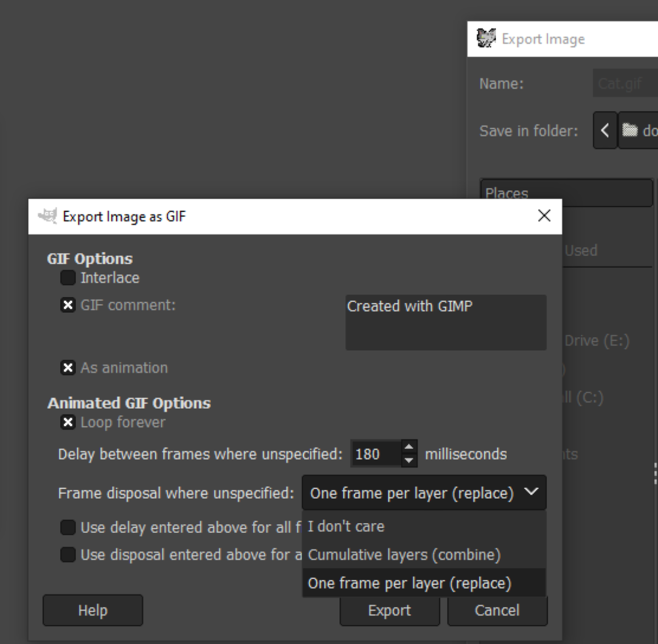Click the Export button
Image resolution: width=658 pixels, height=644 pixels.
(389, 611)
